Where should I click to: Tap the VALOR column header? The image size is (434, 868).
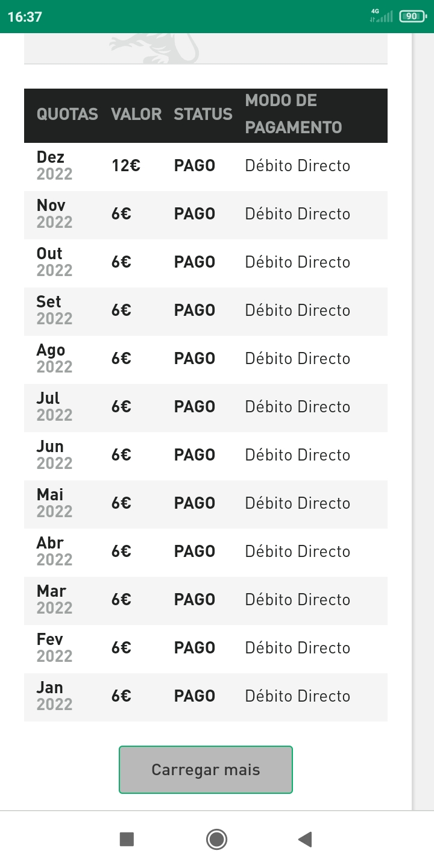point(136,115)
